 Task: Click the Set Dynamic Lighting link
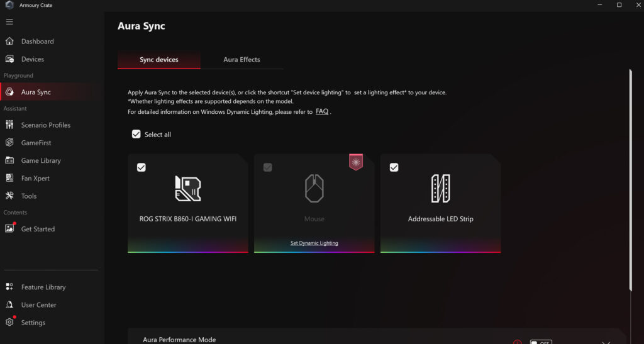pos(314,243)
